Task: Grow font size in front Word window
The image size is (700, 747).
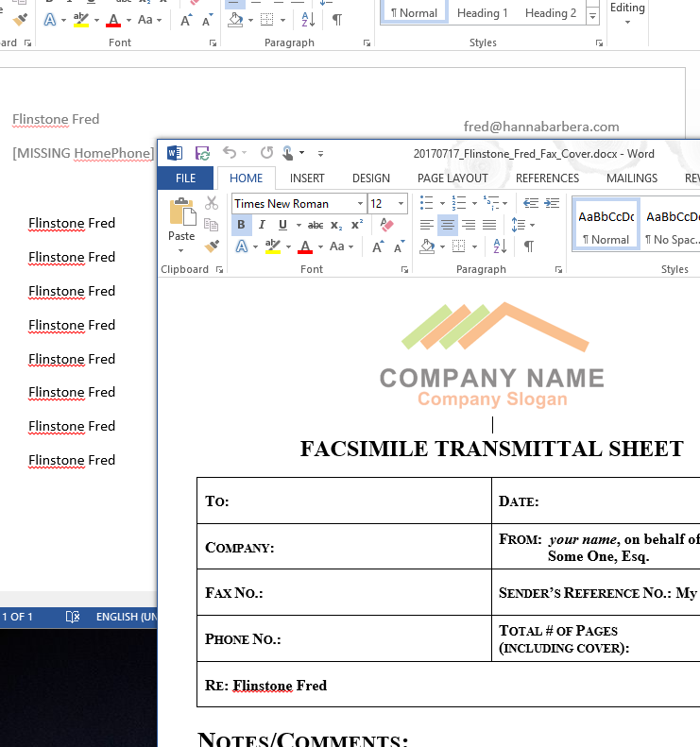Action: coord(378,246)
